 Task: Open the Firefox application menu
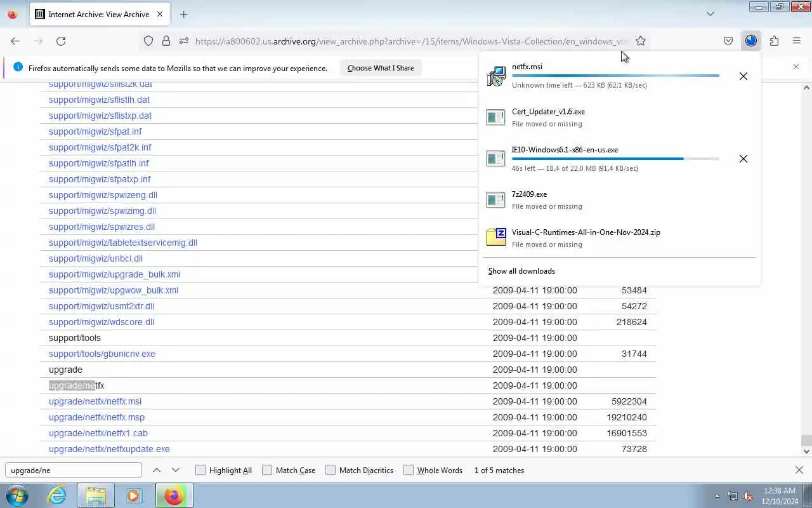tap(797, 41)
